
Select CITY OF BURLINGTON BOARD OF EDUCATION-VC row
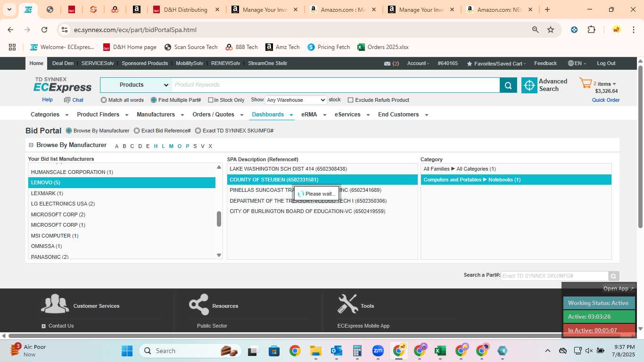coord(322,212)
